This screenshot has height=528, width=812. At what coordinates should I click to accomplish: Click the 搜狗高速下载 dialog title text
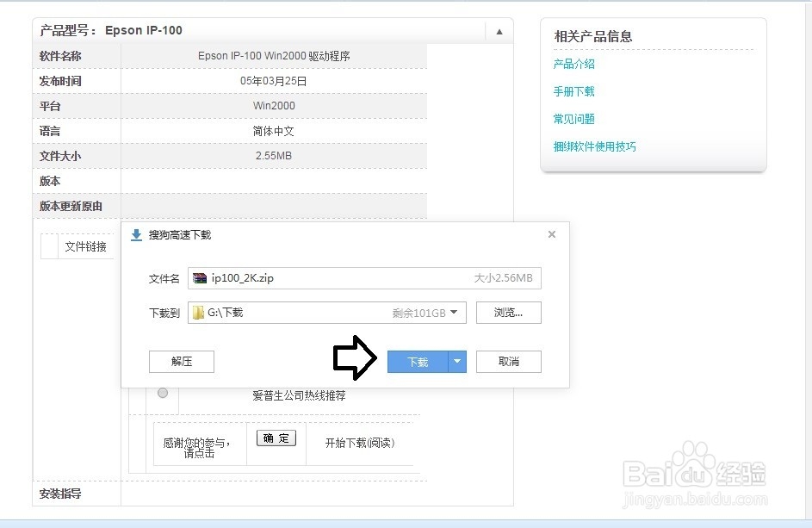pos(180,235)
